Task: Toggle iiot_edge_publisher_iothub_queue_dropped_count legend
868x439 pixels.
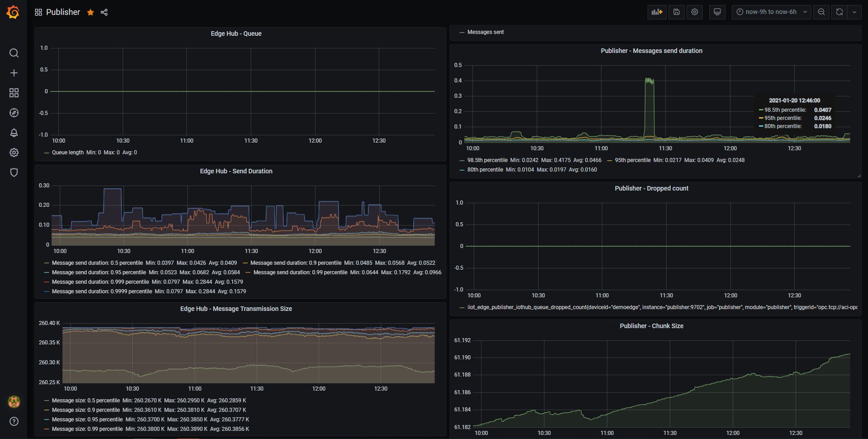Action: pos(662,307)
